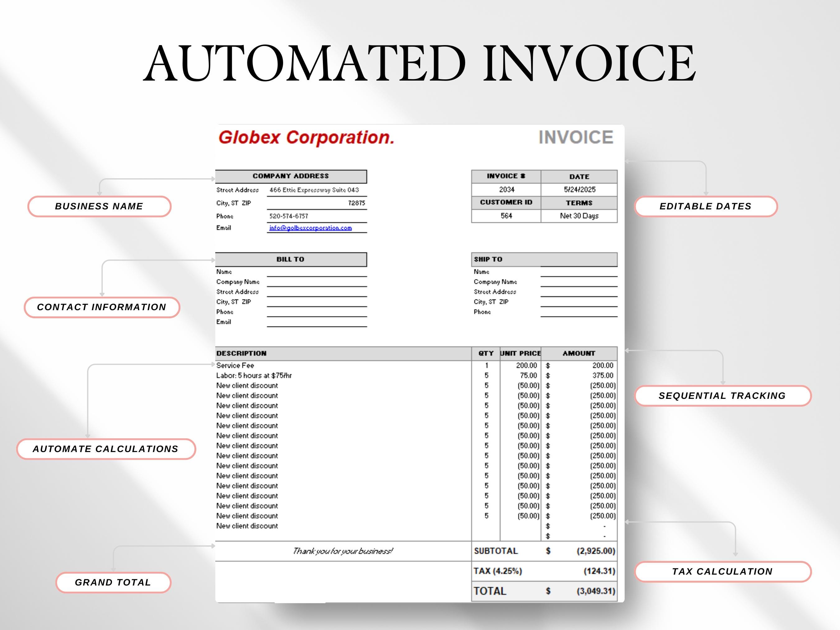Click the gray INVOICE heading

[x=576, y=137]
